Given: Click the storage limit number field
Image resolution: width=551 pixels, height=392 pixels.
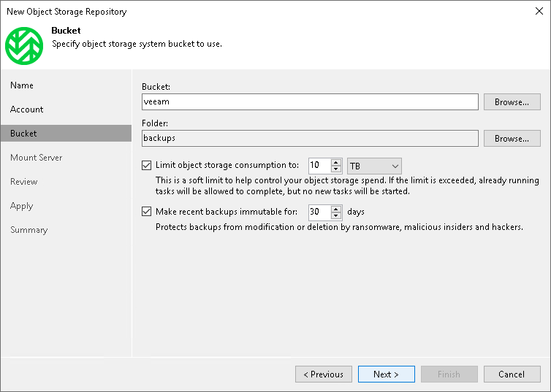Looking at the screenshot, I should (320, 166).
